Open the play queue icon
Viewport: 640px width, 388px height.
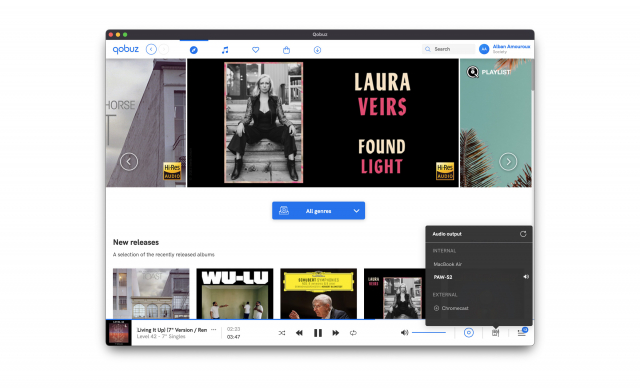pos(522,332)
